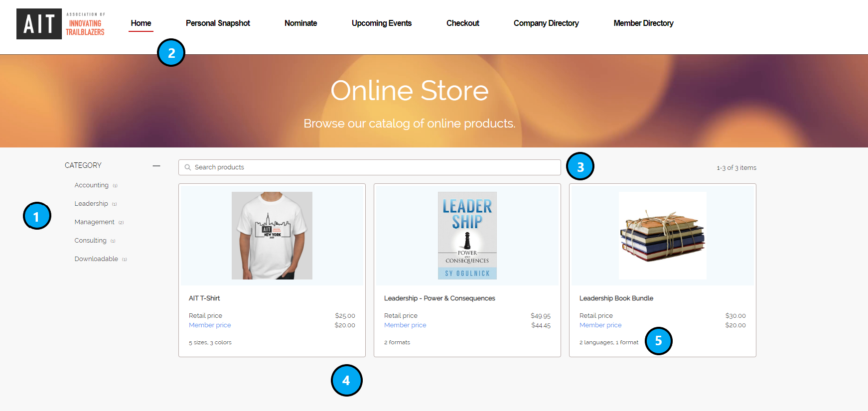Open the Nominate page
Viewport: 868px width, 411px height.
point(300,23)
